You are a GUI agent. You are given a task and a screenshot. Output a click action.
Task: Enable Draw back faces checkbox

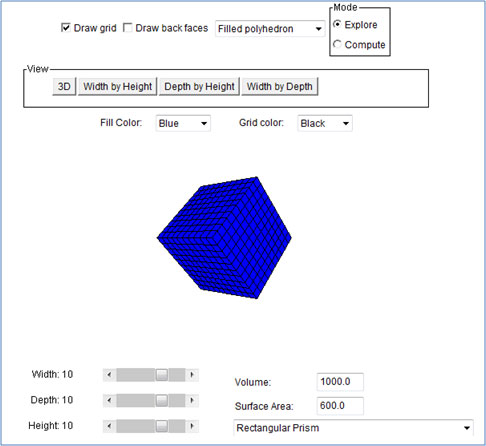click(128, 28)
